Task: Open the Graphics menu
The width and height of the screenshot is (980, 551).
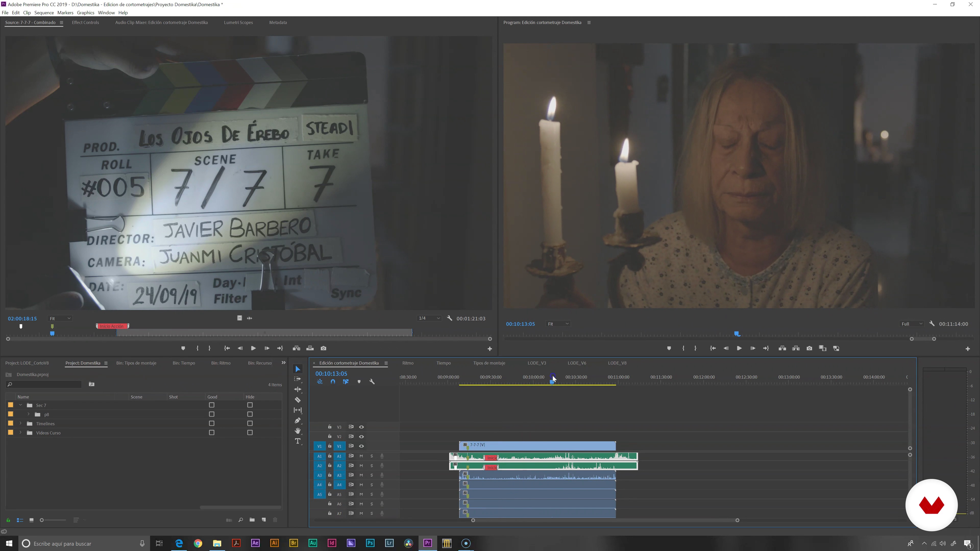Action: point(85,12)
